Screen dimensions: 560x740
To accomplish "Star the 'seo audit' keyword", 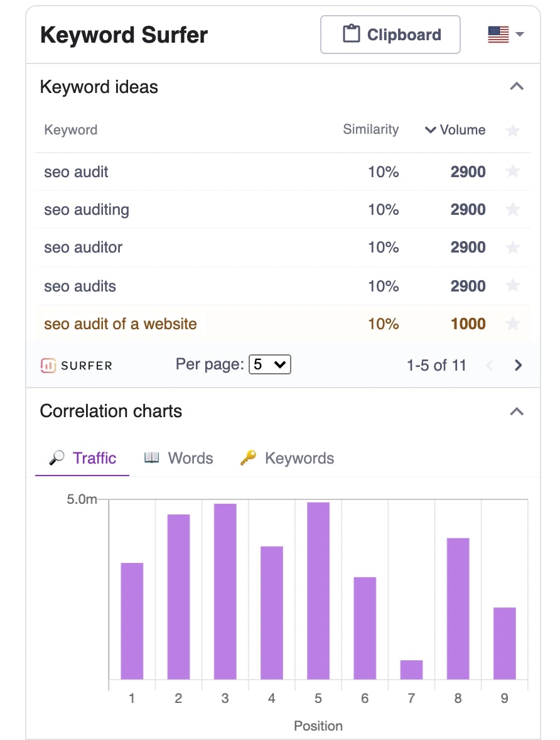I will tap(513, 171).
